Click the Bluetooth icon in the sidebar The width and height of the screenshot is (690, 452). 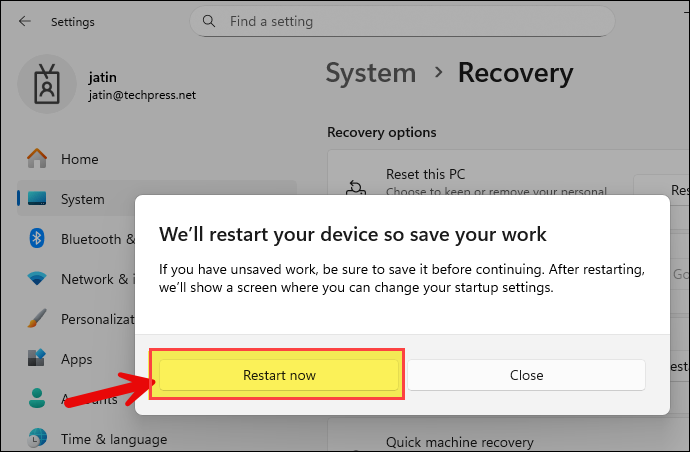pos(37,239)
